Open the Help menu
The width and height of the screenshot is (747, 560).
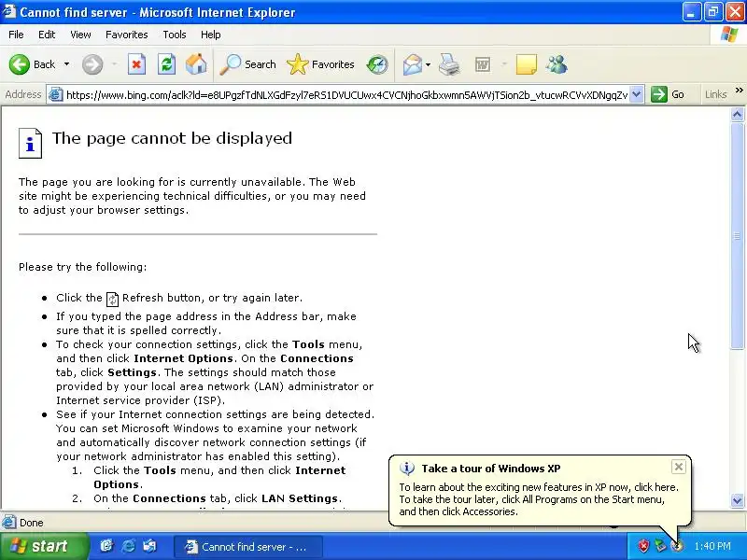point(211,35)
